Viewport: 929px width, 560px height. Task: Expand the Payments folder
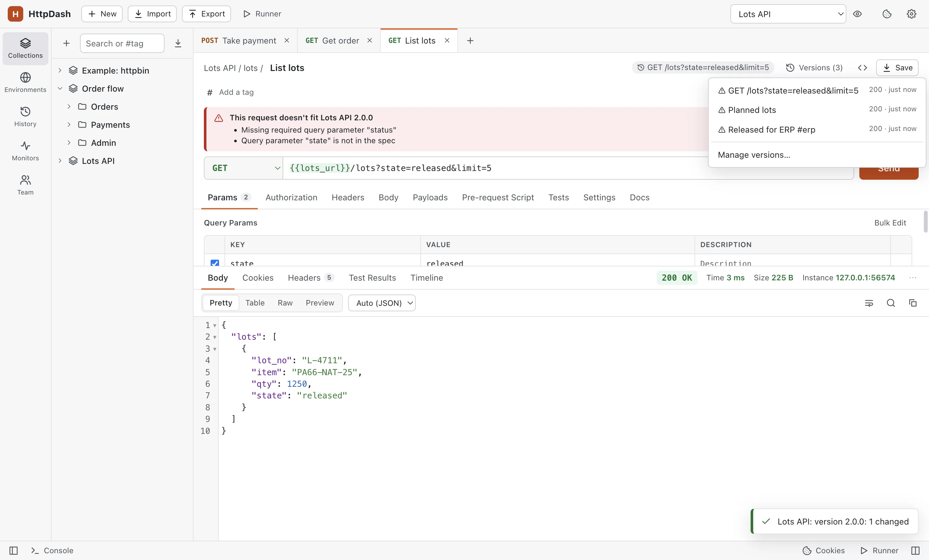point(69,125)
